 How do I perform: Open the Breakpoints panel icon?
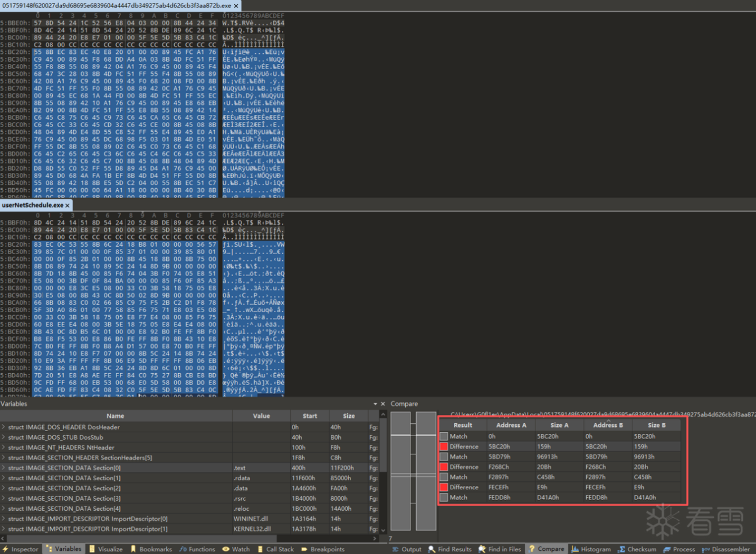point(304,549)
